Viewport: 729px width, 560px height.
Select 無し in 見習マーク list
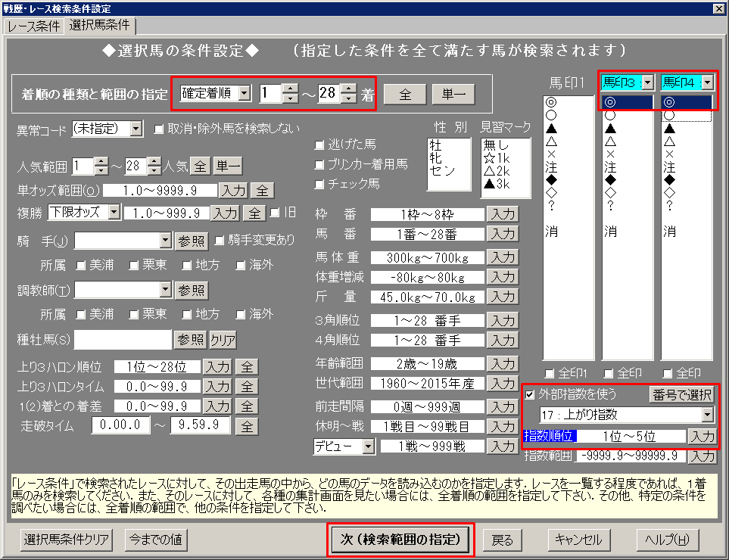496,145
